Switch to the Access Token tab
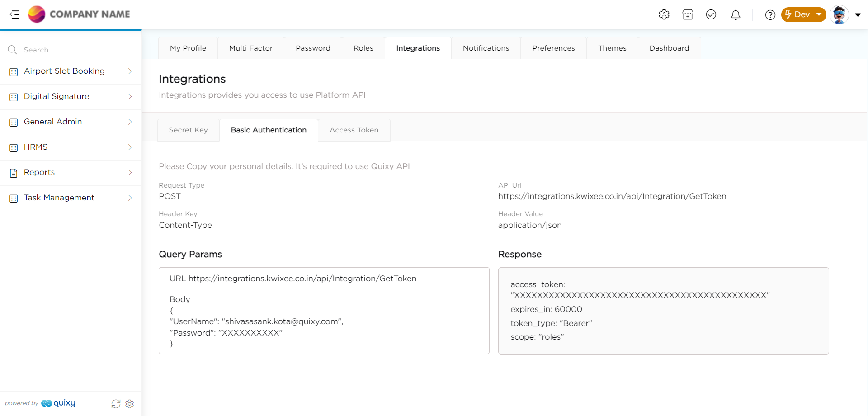Viewport: 868px width, 416px height. point(354,130)
